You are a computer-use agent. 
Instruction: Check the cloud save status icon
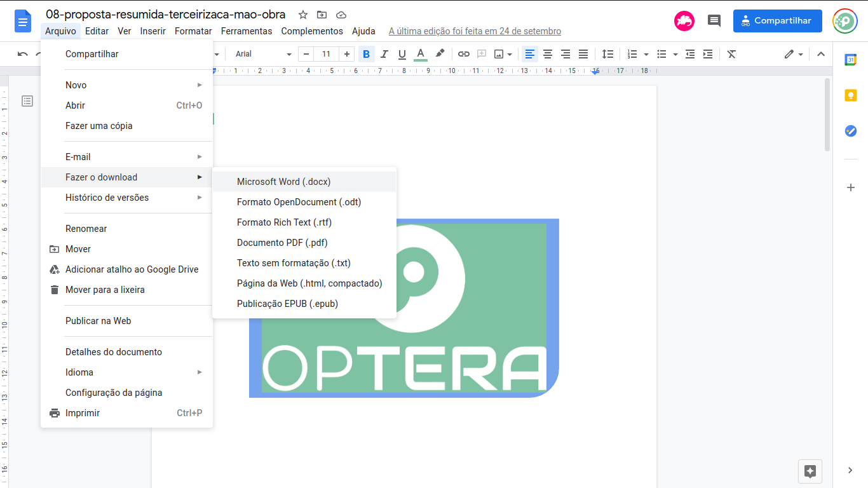click(341, 15)
